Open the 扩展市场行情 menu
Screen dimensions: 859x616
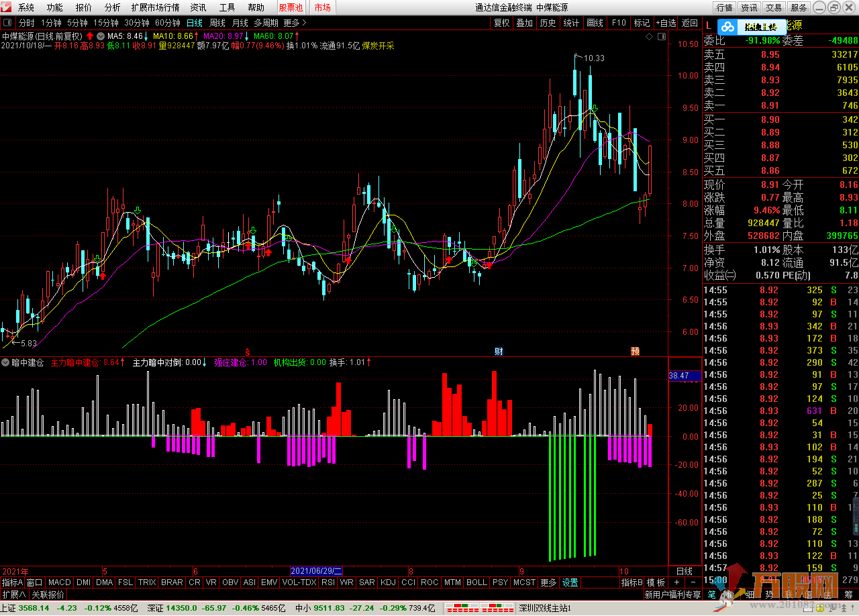click(x=156, y=7)
